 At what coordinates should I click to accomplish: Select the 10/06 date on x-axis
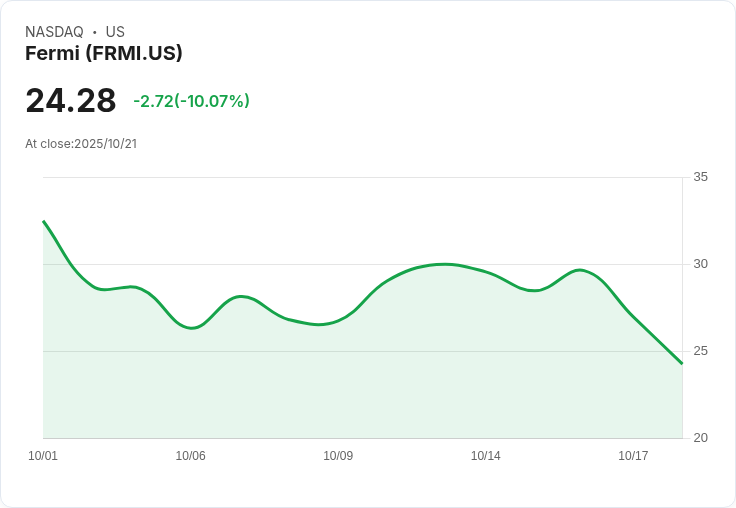tap(190, 456)
